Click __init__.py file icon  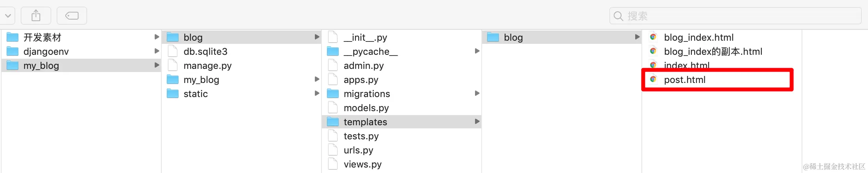[x=333, y=37]
